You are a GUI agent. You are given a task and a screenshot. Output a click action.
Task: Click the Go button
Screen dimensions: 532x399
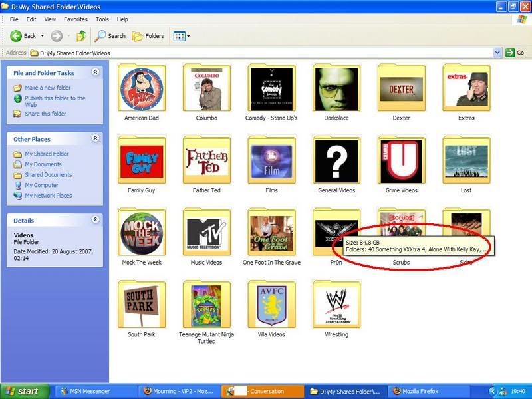pyautogui.click(x=515, y=53)
